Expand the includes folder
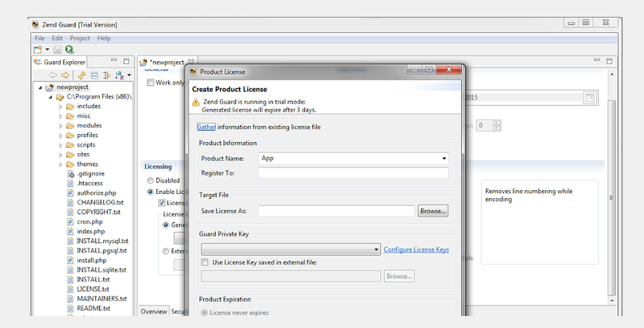The image size is (644, 328). pyautogui.click(x=60, y=107)
